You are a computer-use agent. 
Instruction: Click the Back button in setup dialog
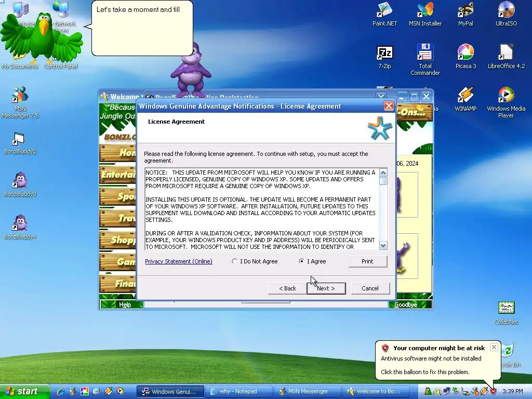pos(287,288)
